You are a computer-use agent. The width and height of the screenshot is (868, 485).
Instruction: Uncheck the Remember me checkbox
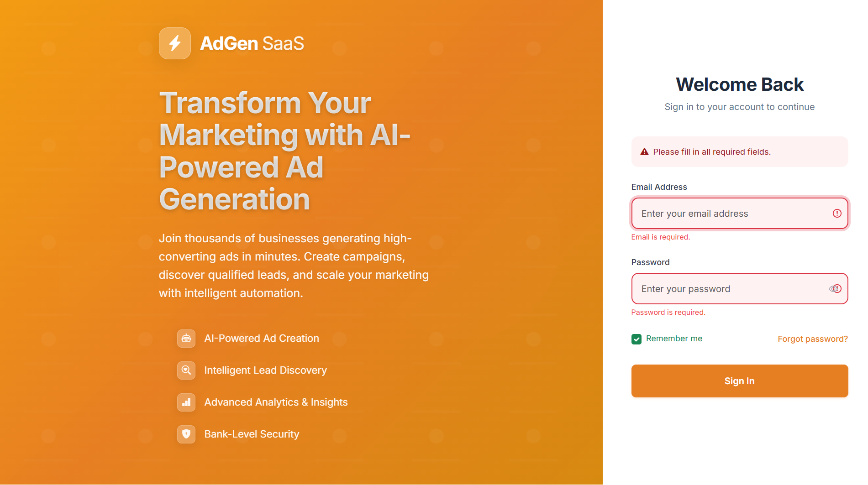click(x=637, y=339)
